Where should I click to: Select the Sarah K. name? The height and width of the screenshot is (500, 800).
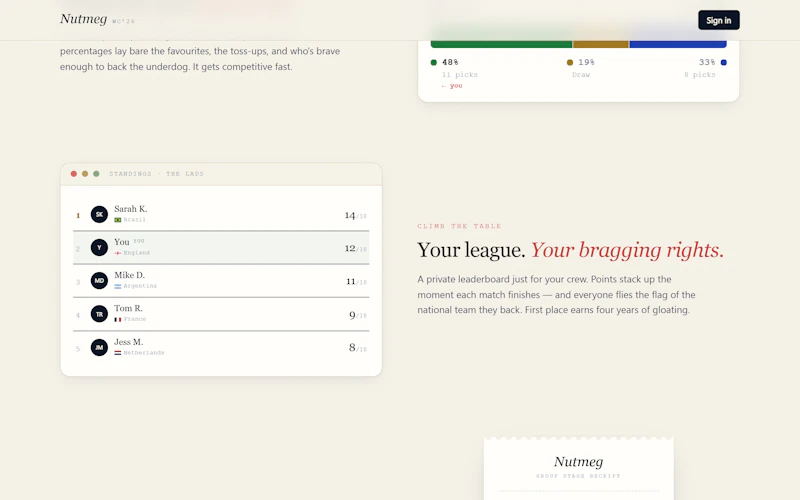[x=131, y=209]
